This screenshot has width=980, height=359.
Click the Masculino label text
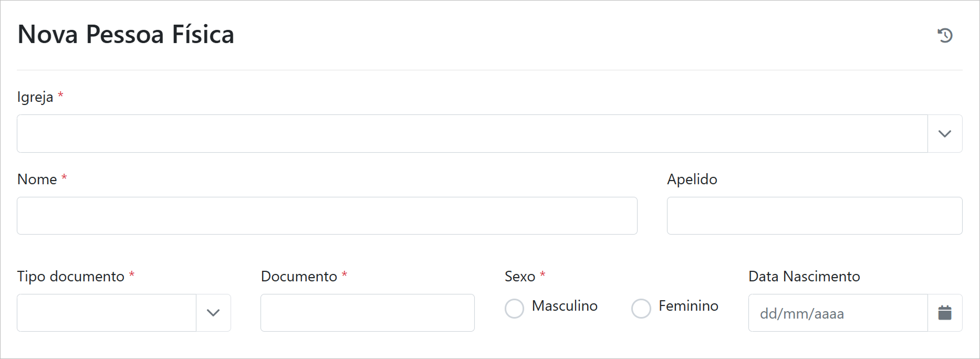565,306
